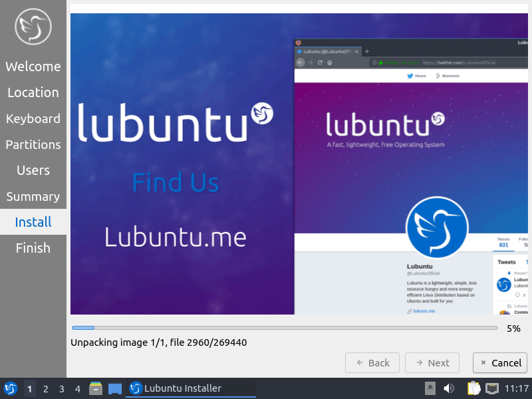
Task: Click the installation progress bar at 5%
Action: pyautogui.click(x=285, y=327)
